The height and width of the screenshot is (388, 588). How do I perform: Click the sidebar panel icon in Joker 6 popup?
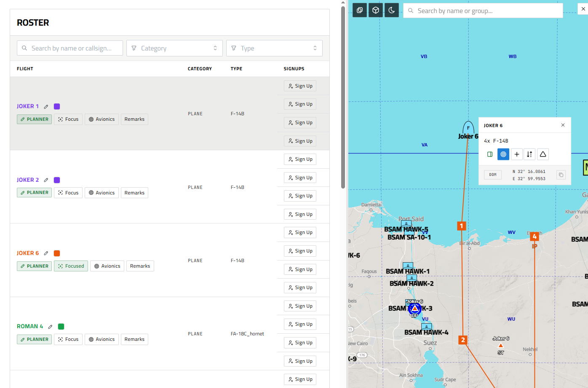(490, 154)
